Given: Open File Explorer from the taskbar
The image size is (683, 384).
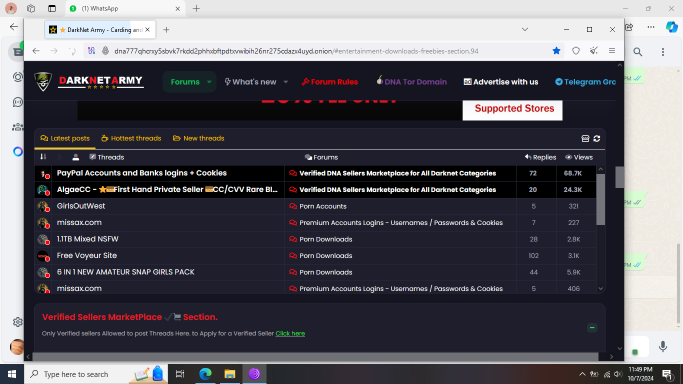Looking at the screenshot, I should (230, 374).
